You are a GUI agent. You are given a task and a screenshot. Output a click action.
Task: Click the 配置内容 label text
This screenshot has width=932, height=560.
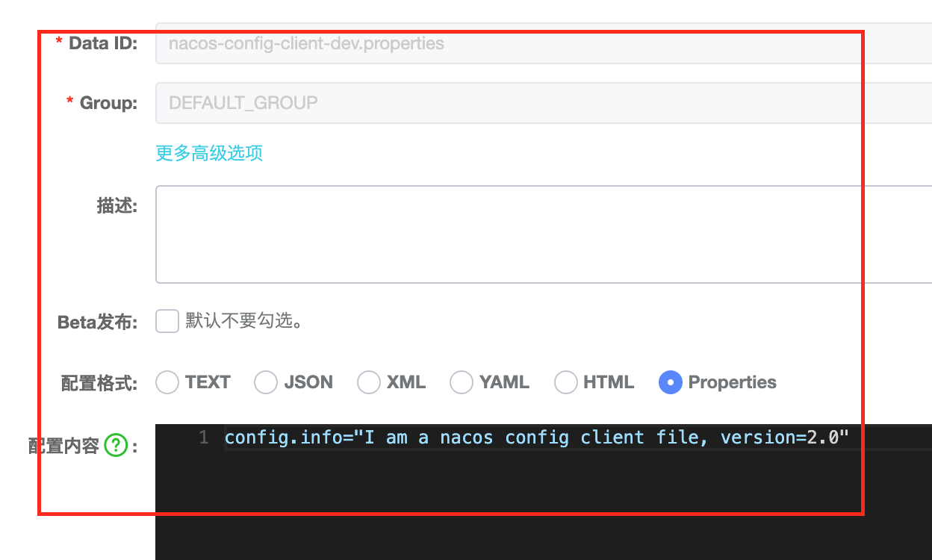tap(63, 447)
